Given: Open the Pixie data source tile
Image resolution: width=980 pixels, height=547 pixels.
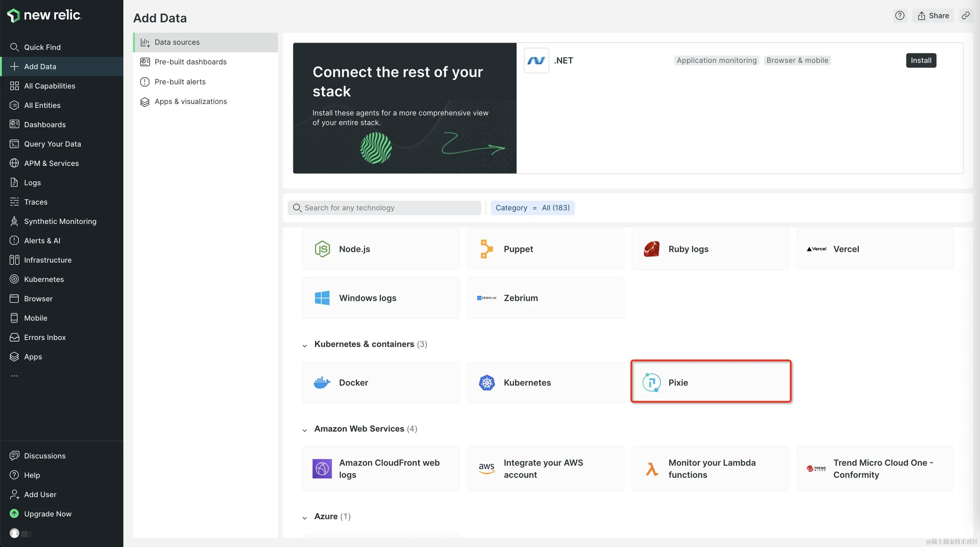Looking at the screenshot, I should coord(711,382).
